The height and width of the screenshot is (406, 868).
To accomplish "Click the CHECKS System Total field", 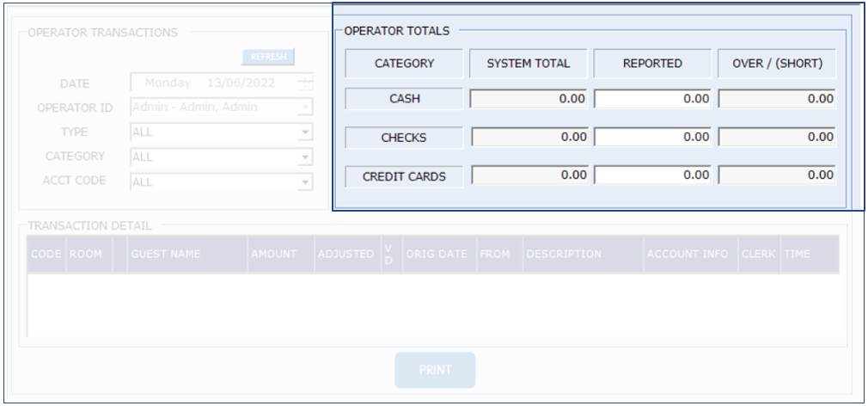I will point(529,136).
